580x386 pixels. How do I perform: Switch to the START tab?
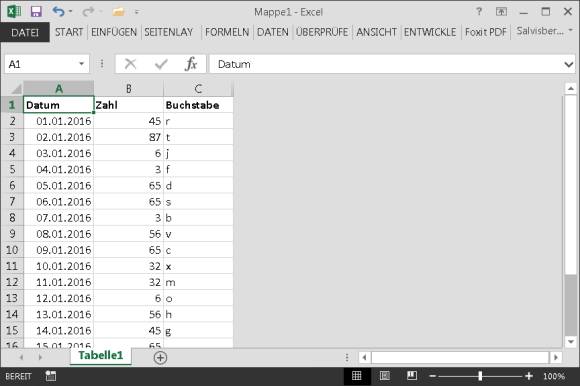(x=69, y=32)
